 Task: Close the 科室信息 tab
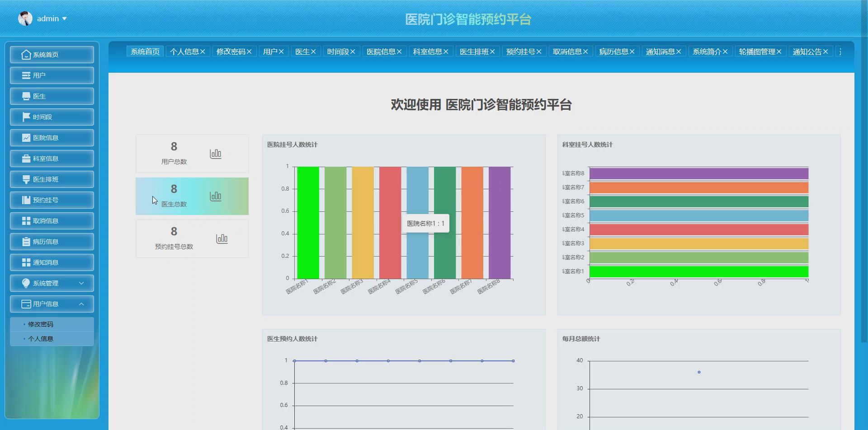pos(446,52)
